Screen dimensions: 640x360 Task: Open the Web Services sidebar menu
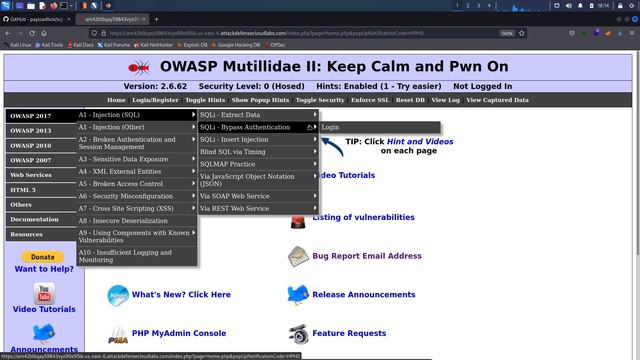[41, 175]
